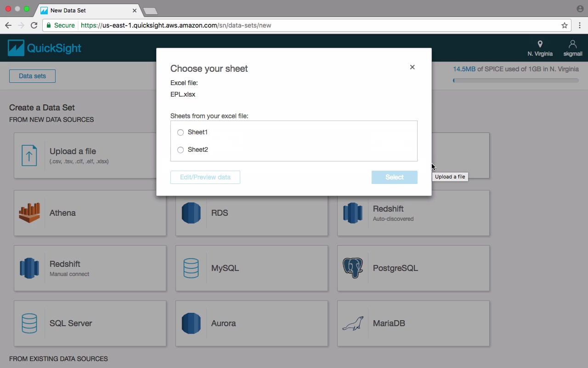588x368 pixels.
Task: Choose the MySQL database icon
Action: pos(191,268)
